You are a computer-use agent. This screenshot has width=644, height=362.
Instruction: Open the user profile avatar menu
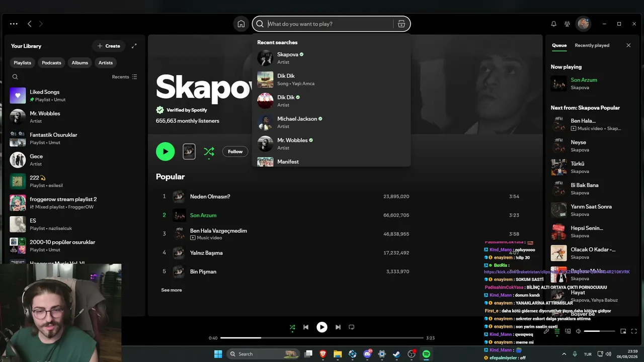(583, 24)
